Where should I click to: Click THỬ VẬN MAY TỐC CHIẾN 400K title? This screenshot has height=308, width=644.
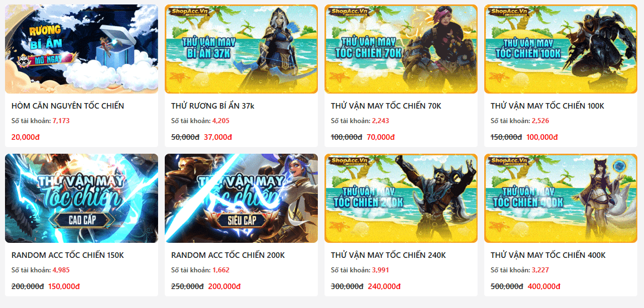(x=548, y=255)
